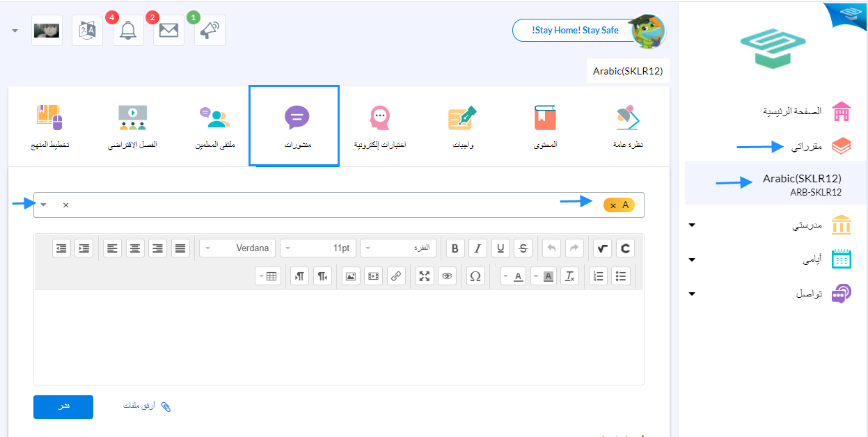Insert a bulleted list
The height and width of the screenshot is (437, 868).
[x=621, y=276]
